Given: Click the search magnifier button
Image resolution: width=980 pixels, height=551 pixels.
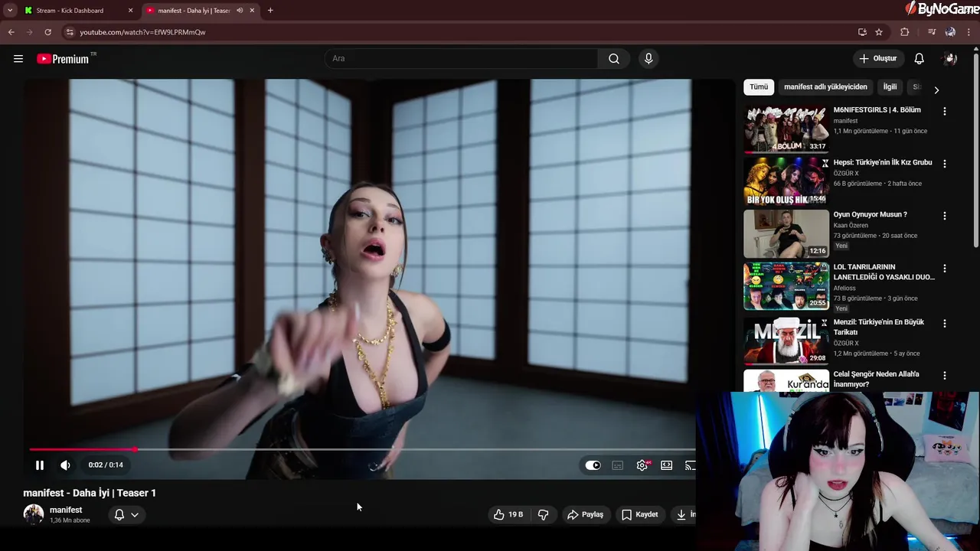Looking at the screenshot, I should [x=614, y=59].
